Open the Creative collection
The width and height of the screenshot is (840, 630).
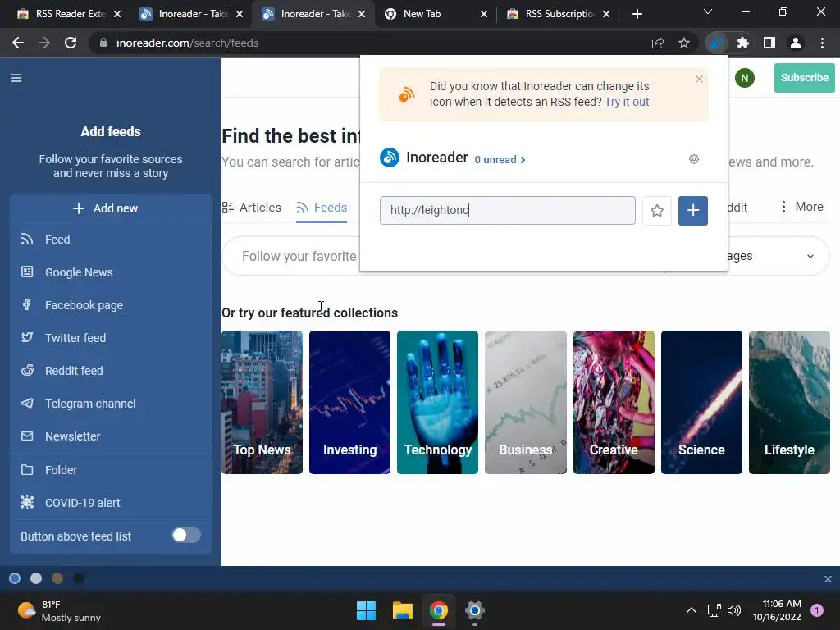[614, 402]
